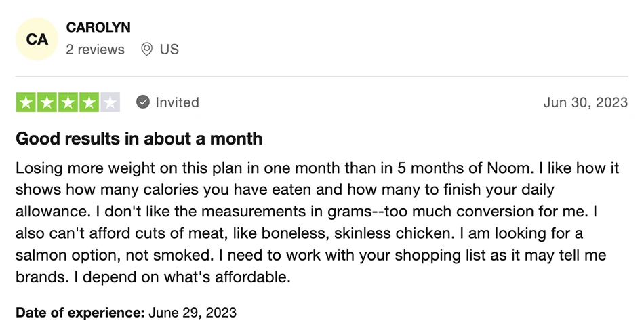Click the fourth green star
This screenshot has width=644, height=327.
[x=89, y=102]
